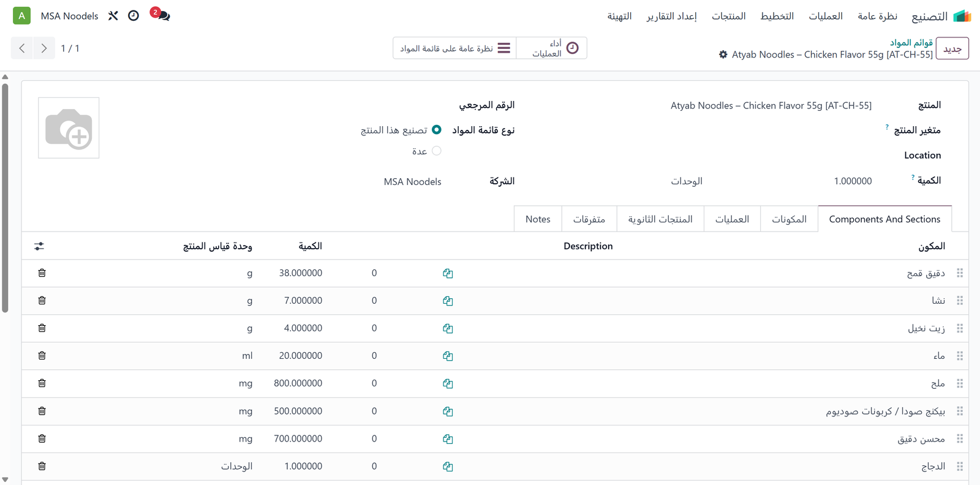Open messages chat icon with badge
The image size is (980, 485).
[160, 15]
